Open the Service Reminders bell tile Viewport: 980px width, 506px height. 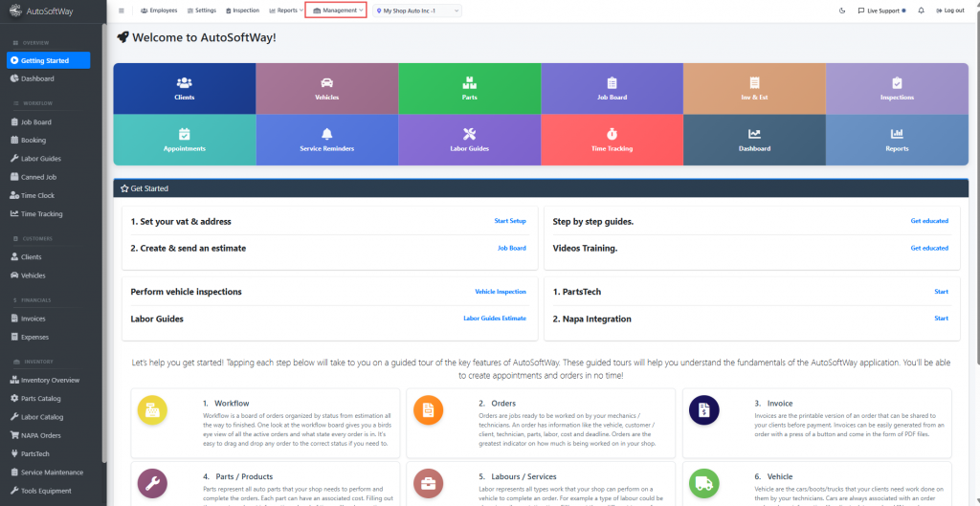tap(326, 140)
